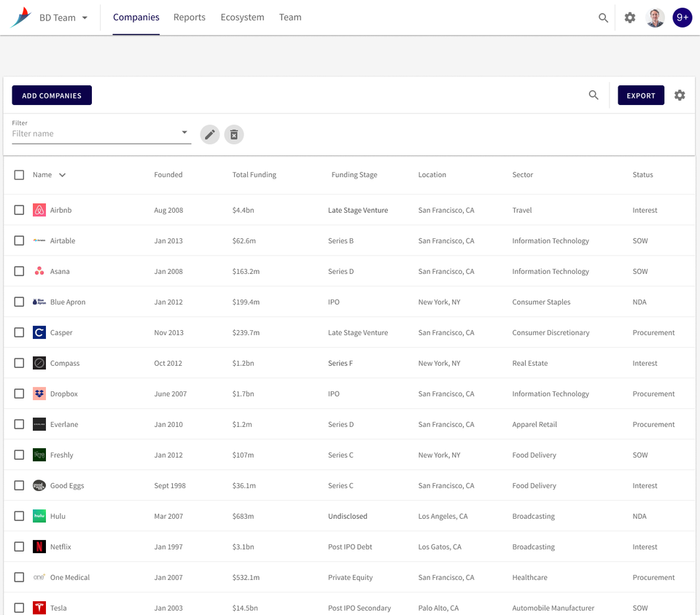The image size is (700, 615).
Task: Click the Compass company logo
Action: pyautogui.click(x=39, y=363)
